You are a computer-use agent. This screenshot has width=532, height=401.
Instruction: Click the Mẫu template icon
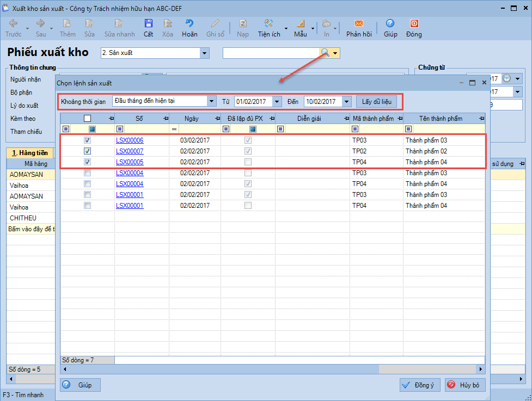click(300, 24)
